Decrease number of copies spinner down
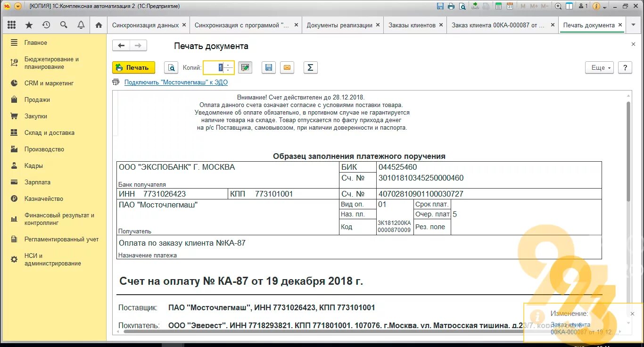644x347 pixels. tap(228, 70)
